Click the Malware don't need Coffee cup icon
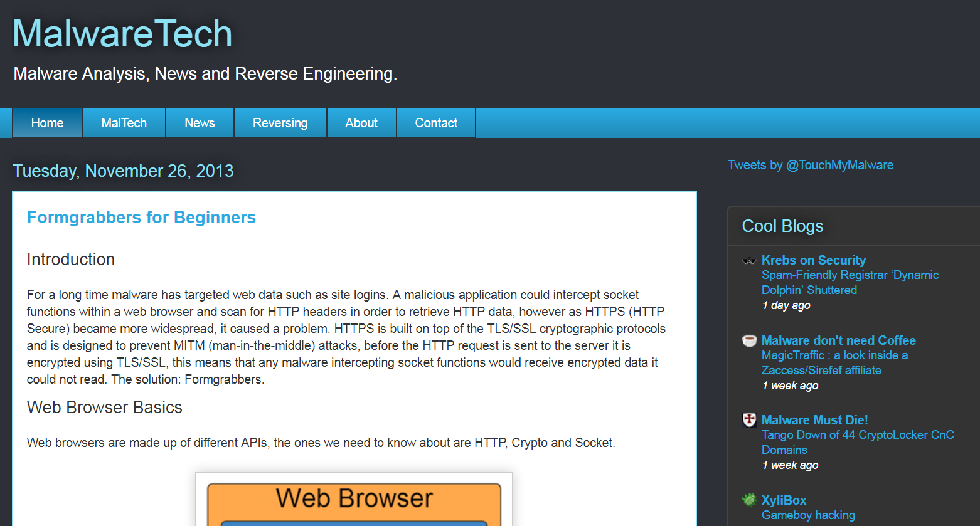 [x=749, y=340]
